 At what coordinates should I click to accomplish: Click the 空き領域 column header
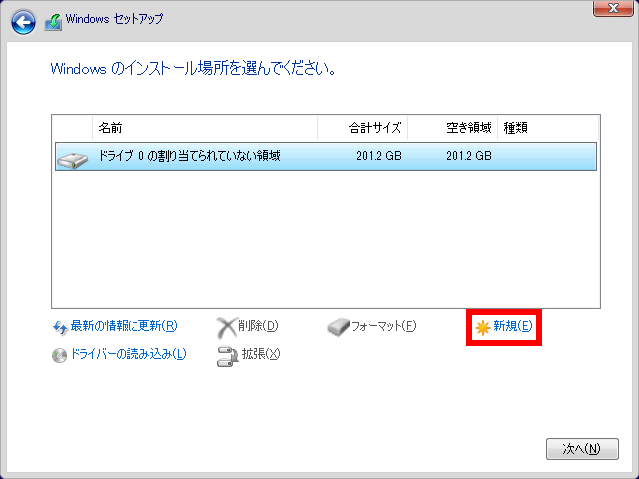[468, 128]
